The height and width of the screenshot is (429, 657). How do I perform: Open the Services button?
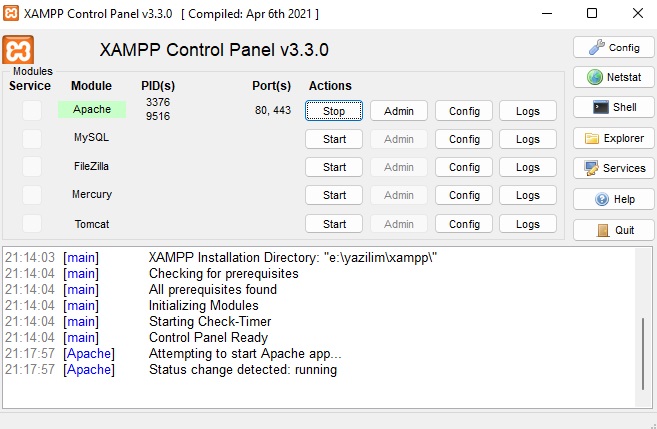click(613, 168)
